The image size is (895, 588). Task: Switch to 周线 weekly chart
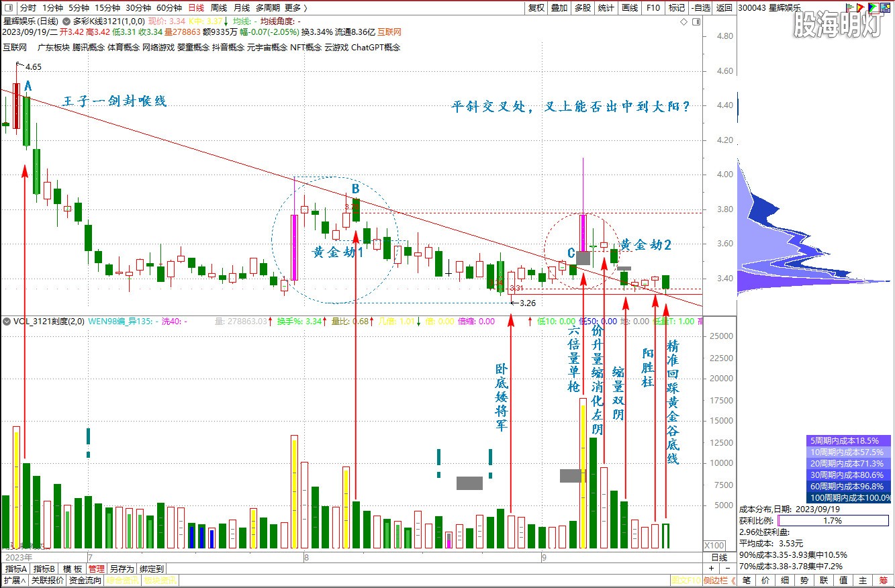[x=219, y=8]
